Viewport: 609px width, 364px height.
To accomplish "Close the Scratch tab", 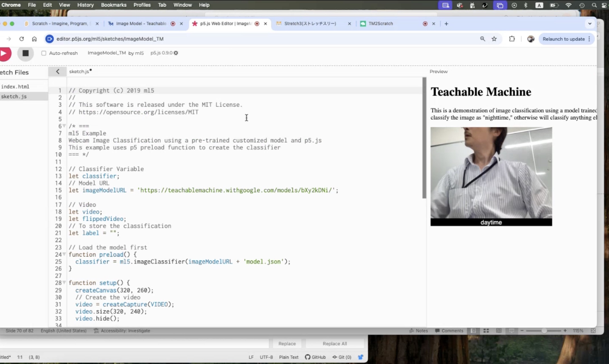I will coord(97,24).
